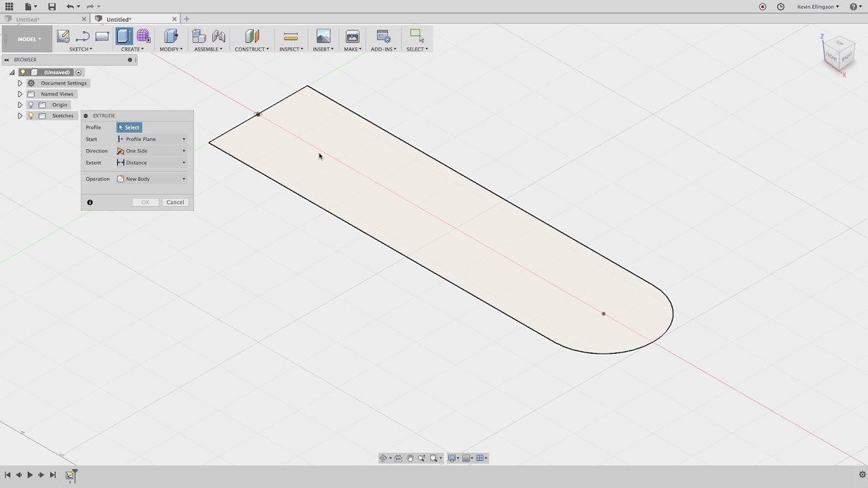Add a new document tab
The image size is (868, 488).
click(187, 19)
